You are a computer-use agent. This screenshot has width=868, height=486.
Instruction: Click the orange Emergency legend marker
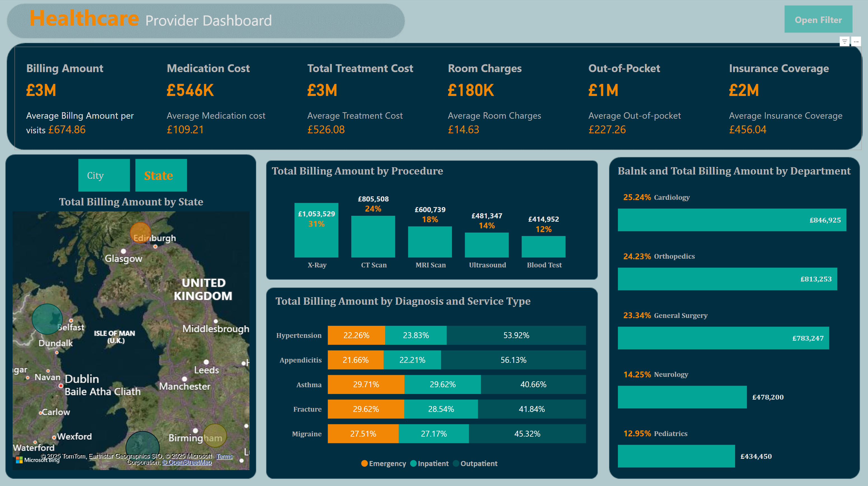point(364,463)
